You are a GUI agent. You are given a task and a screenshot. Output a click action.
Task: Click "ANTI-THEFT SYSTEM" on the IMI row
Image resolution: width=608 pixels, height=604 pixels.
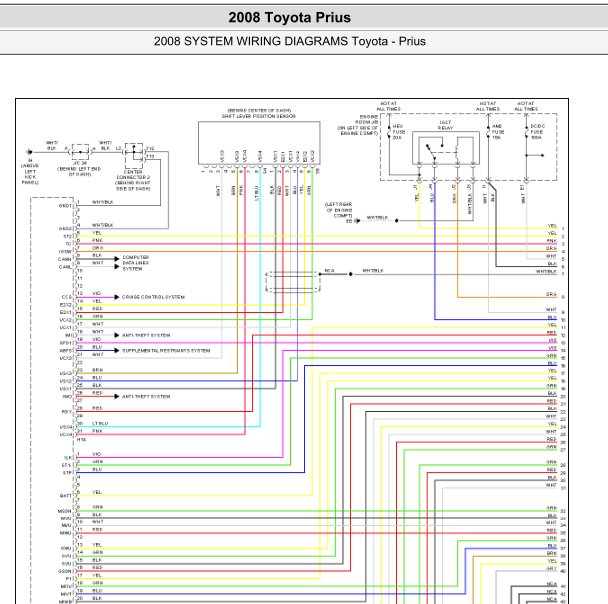coord(146,335)
